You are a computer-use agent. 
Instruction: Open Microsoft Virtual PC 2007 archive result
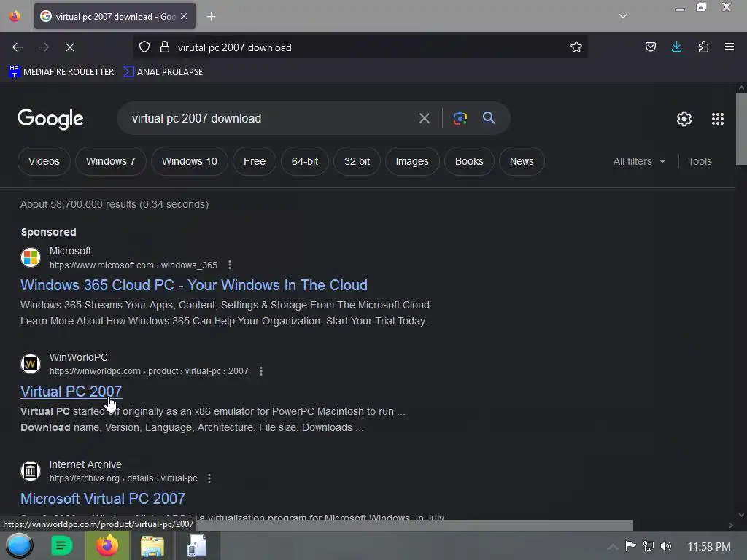coord(103,499)
